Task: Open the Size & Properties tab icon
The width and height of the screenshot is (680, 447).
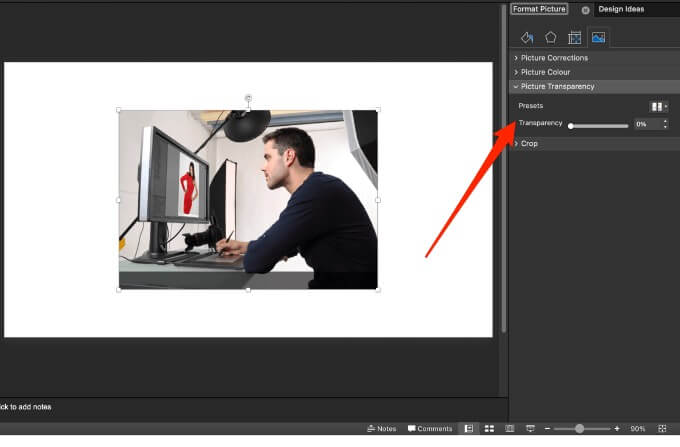Action: tap(574, 38)
